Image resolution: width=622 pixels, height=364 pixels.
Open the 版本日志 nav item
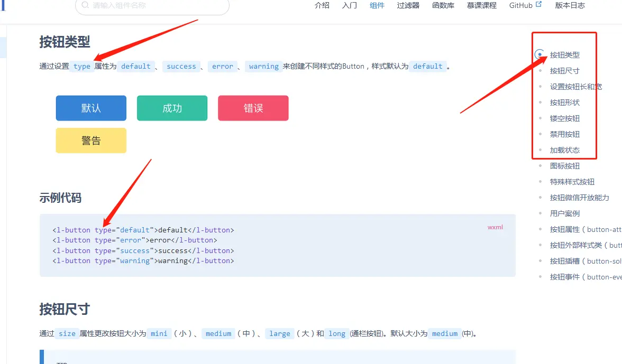coord(570,5)
